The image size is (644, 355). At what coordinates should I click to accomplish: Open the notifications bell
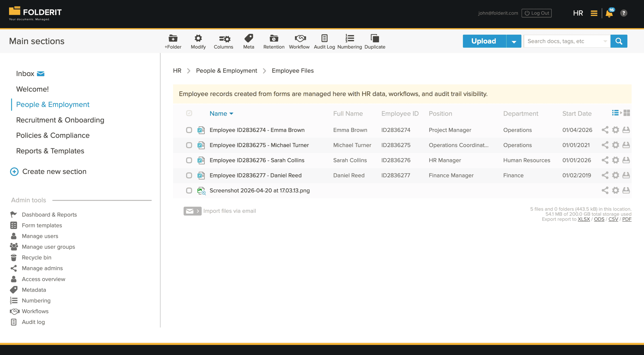click(x=609, y=13)
